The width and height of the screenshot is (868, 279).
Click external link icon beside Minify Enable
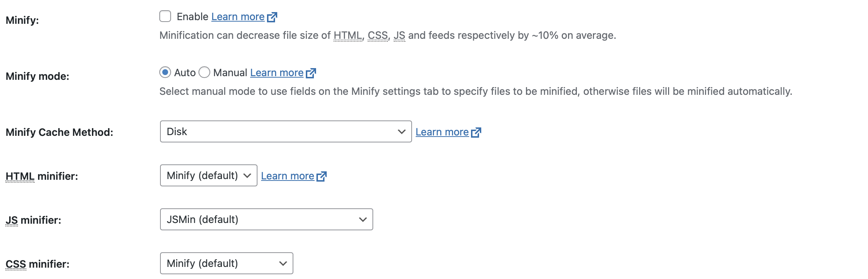pos(272,17)
